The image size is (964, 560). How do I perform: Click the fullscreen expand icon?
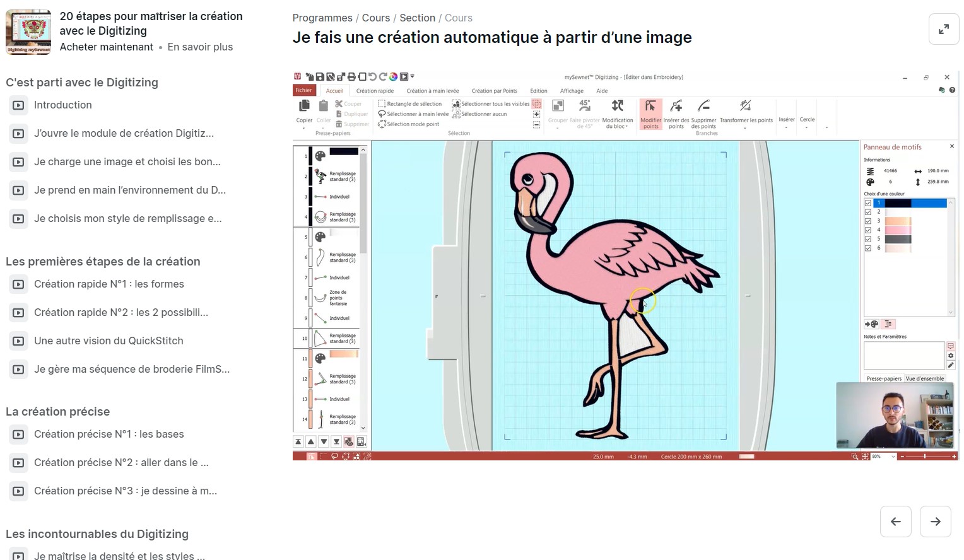pyautogui.click(x=944, y=29)
